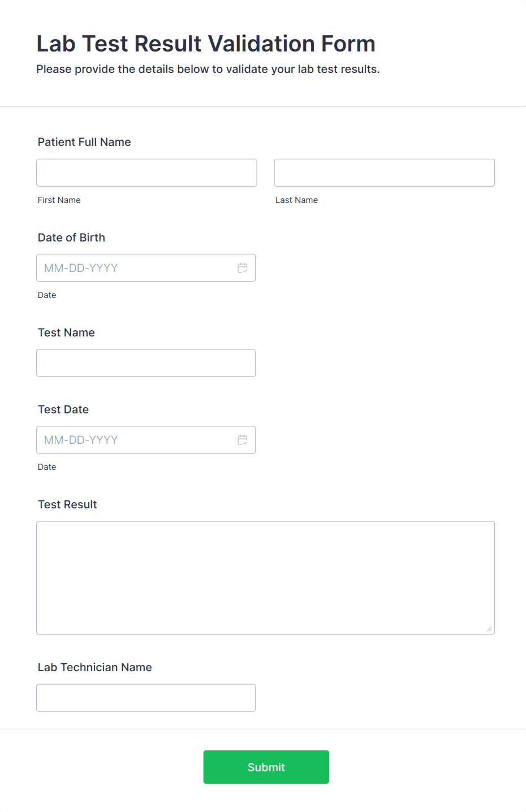526x812 pixels.
Task: Click the "First Name" sublabel text
Action: pos(59,200)
